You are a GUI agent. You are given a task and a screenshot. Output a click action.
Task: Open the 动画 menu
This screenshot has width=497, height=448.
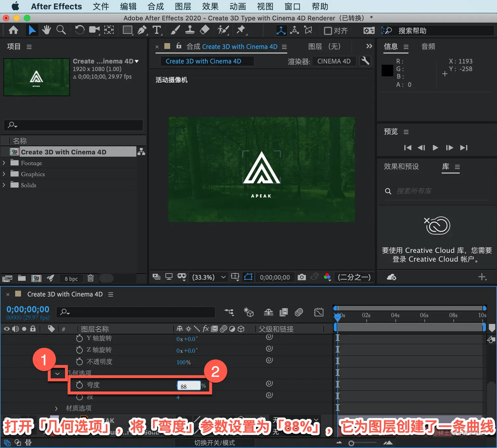(x=238, y=6)
